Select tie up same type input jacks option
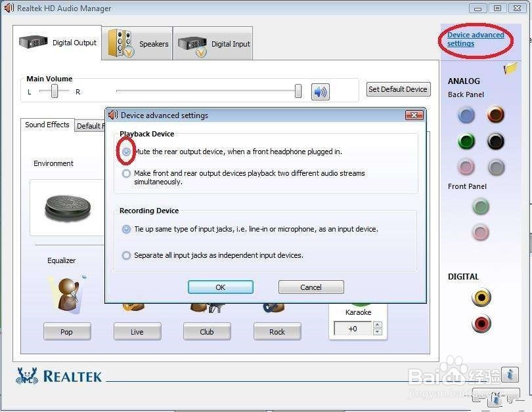The height and width of the screenshot is (412, 532). click(x=126, y=230)
